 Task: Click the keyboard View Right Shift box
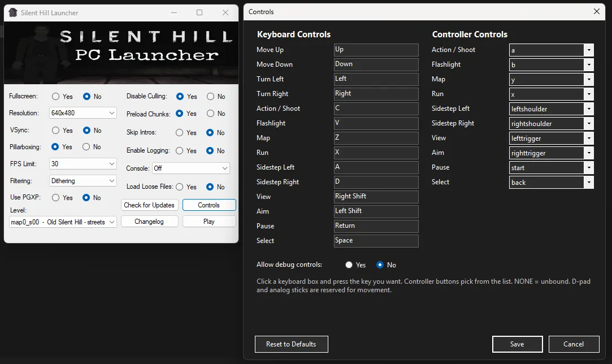tap(376, 197)
